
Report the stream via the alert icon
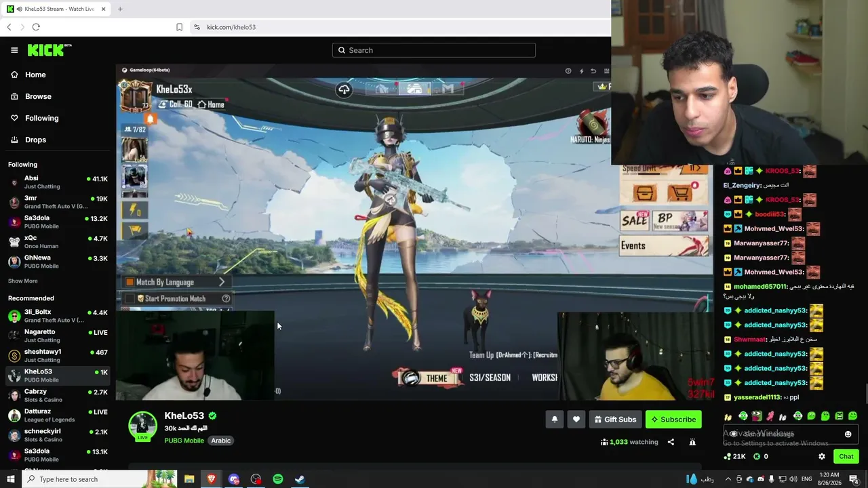click(x=692, y=442)
